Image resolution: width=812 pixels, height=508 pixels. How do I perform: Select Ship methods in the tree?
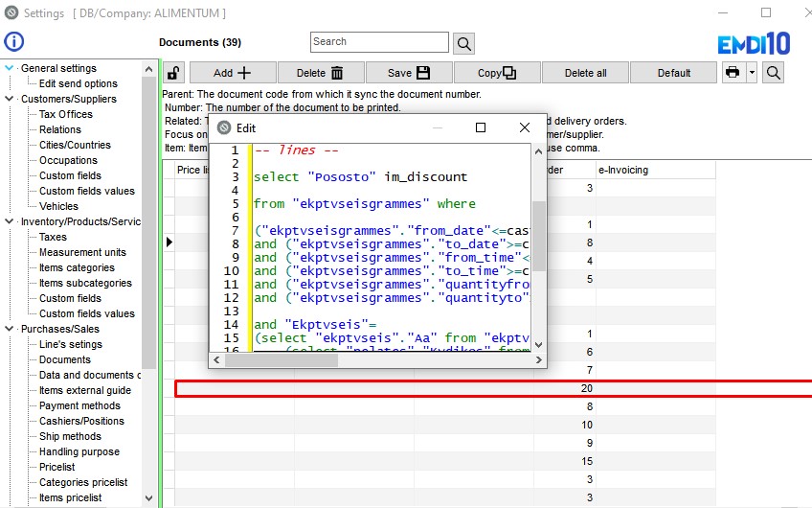(70, 436)
